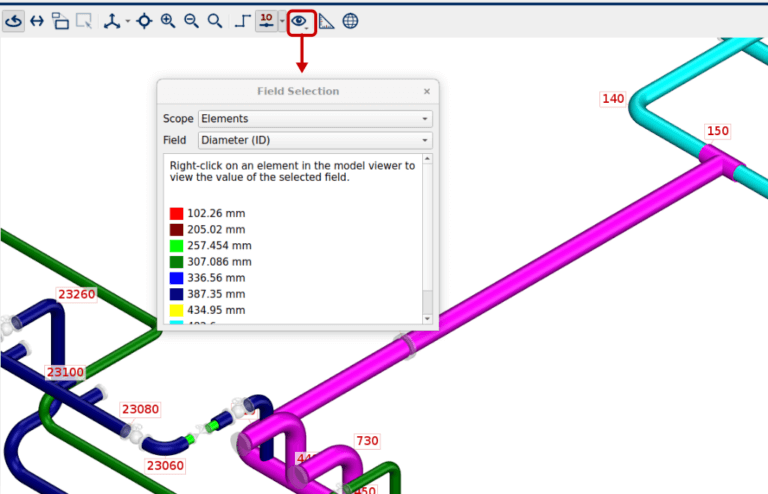Image resolution: width=768 pixels, height=494 pixels.
Task: Click the 387.35 mm legend text
Action: point(216,294)
